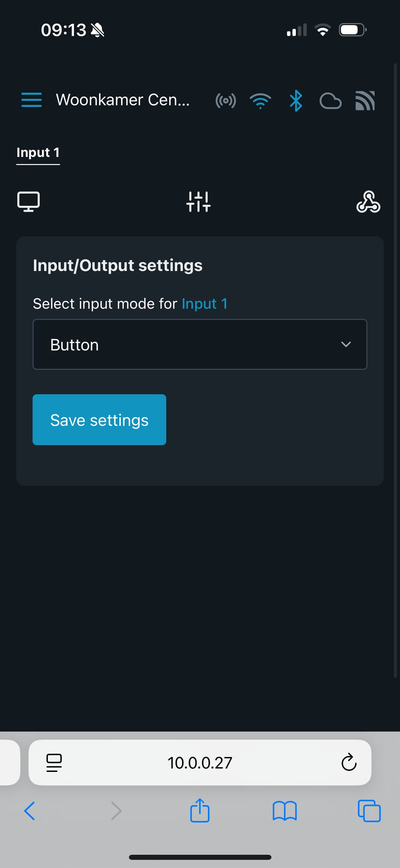Go back with the browser back arrow
The height and width of the screenshot is (868, 400).
click(x=30, y=811)
